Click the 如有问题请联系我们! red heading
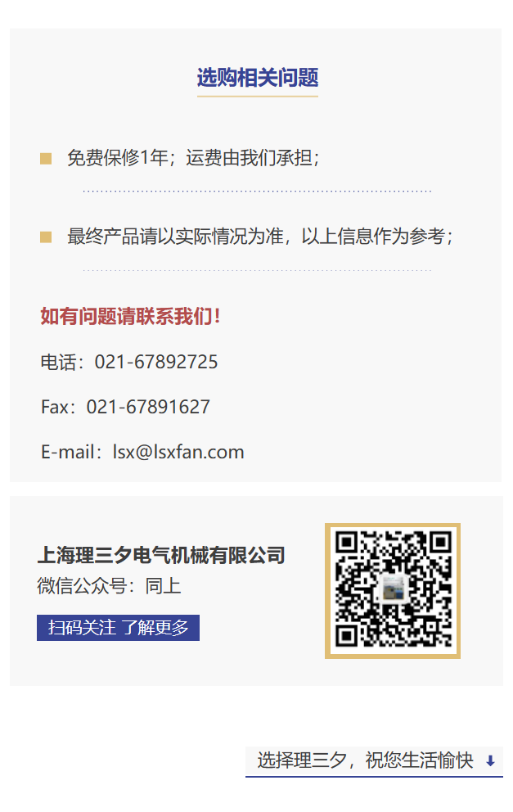Viewport: 513px width, 812px height. (130, 316)
